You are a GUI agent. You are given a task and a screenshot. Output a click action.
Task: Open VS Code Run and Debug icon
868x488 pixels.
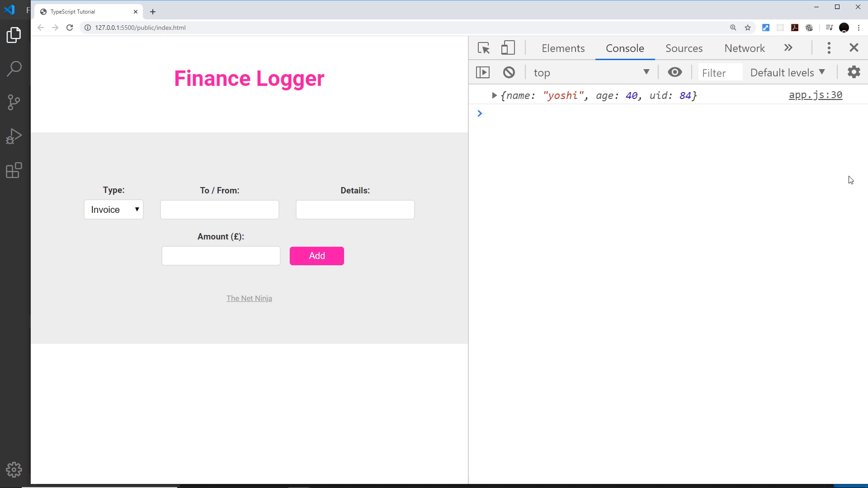[x=14, y=136]
